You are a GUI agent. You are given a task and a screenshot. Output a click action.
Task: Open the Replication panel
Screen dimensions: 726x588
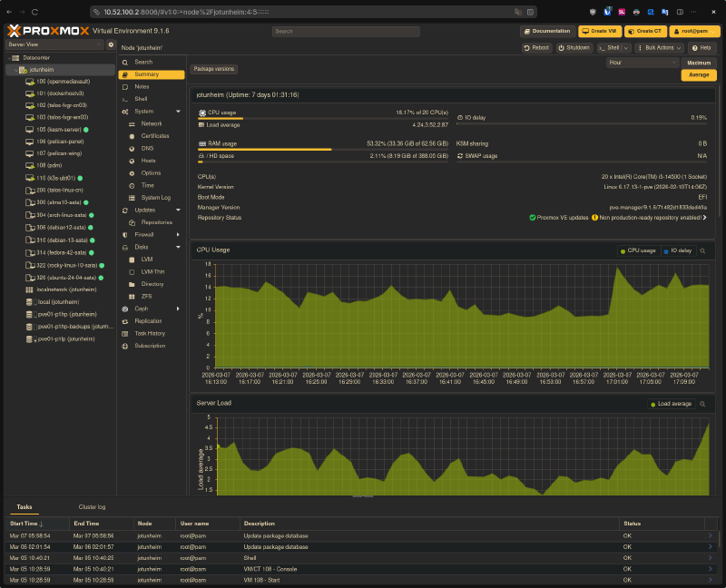point(147,320)
